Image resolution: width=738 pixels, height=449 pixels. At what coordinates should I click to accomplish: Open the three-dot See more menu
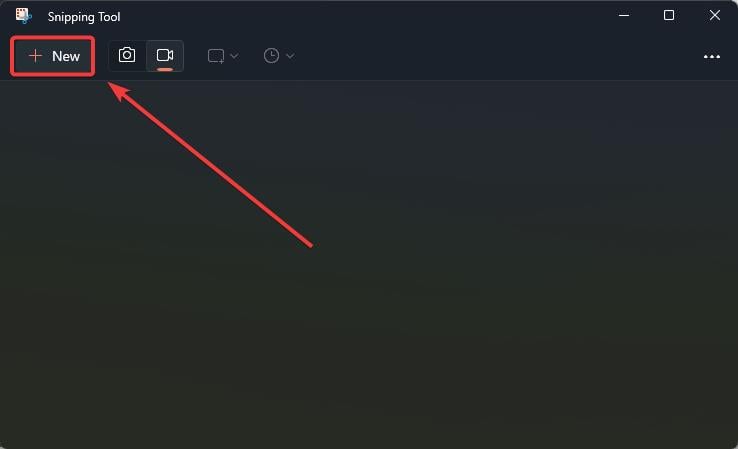[x=712, y=56]
